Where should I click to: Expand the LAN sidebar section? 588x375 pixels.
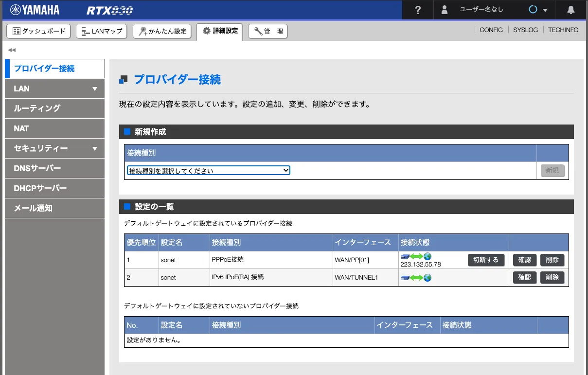[x=54, y=89]
